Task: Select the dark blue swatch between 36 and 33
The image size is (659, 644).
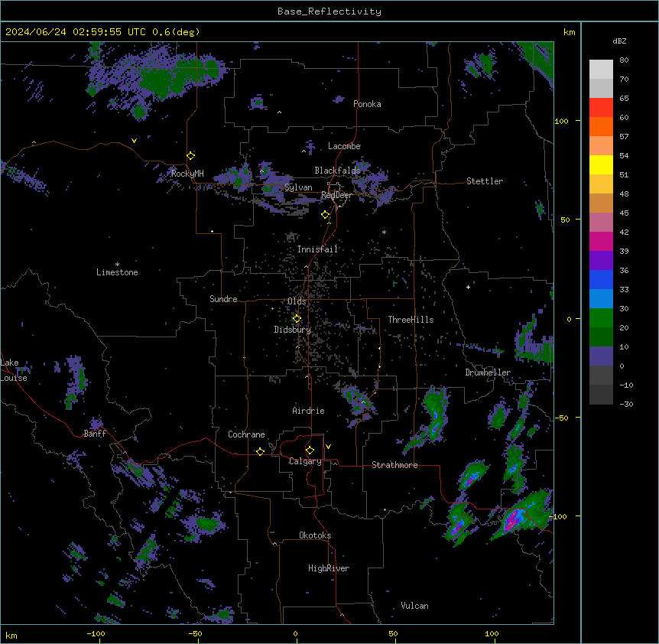Action: pyautogui.click(x=601, y=279)
